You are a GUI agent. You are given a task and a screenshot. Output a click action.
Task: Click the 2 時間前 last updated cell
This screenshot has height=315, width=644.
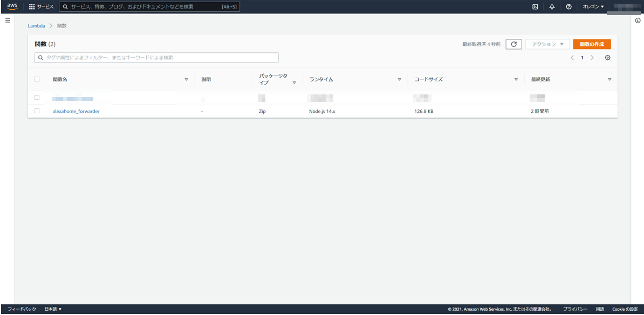click(540, 111)
